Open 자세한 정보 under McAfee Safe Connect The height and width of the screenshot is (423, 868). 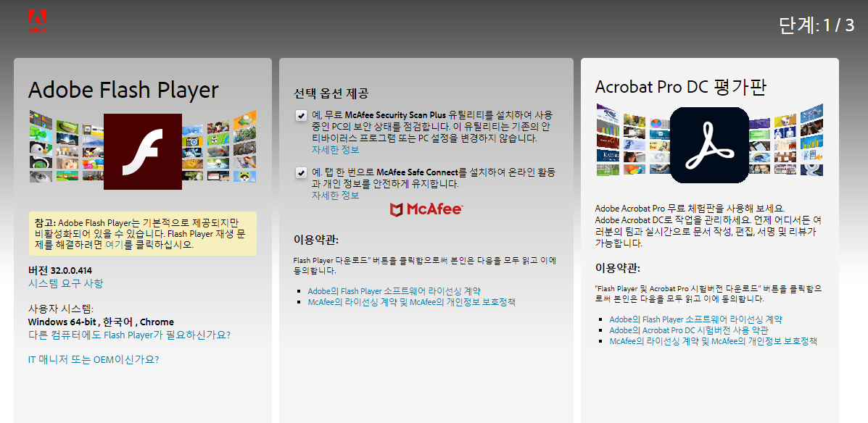335,195
